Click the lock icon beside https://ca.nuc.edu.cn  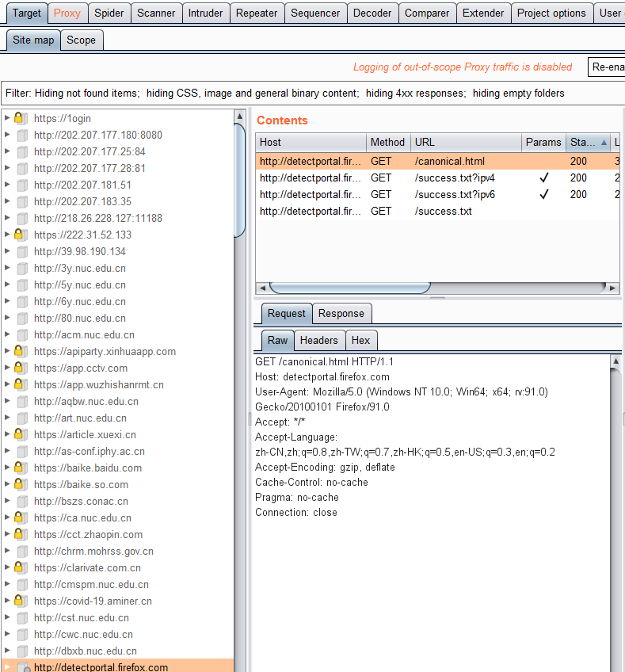19,517
